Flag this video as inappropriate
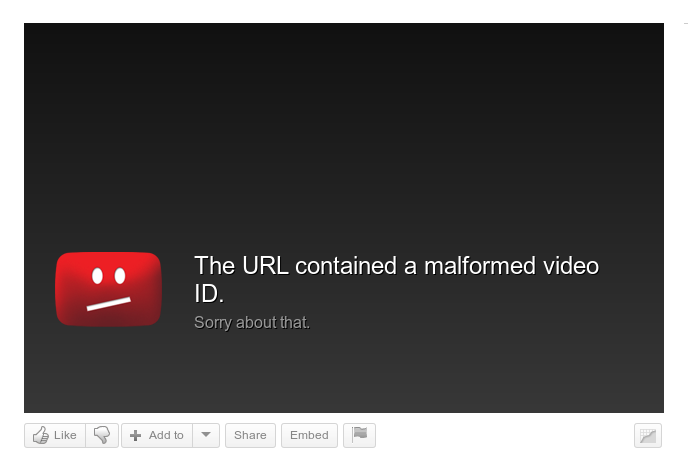Screen dimensions: 688x466 coord(359,435)
